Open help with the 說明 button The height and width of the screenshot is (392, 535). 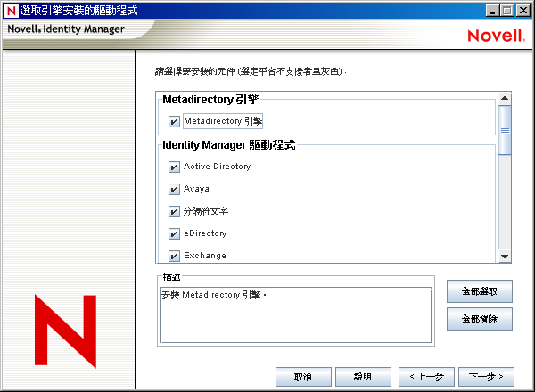tap(363, 377)
